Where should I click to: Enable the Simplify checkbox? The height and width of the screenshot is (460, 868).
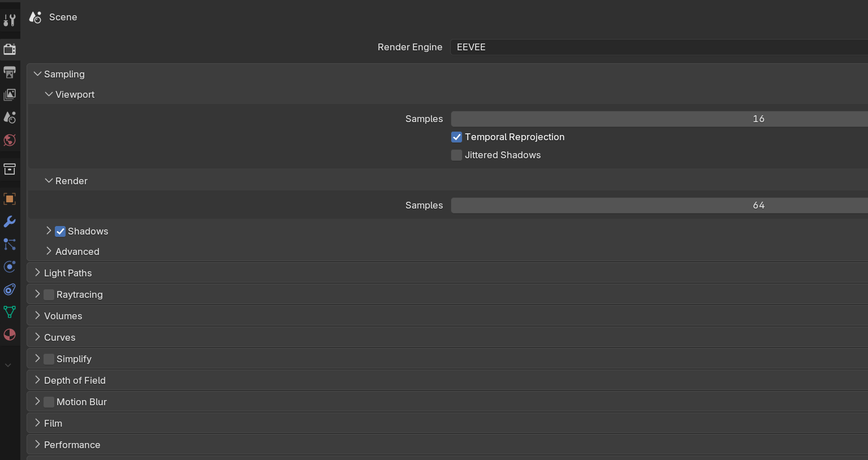tap(49, 359)
